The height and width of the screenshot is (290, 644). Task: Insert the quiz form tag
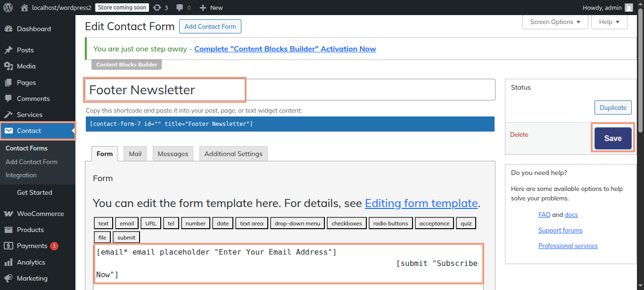click(466, 223)
